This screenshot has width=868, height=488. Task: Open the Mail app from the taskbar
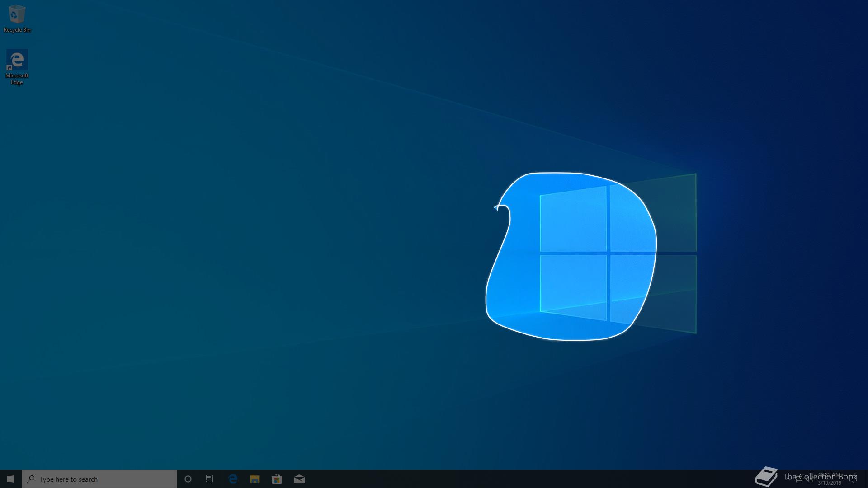tap(299, 479)
